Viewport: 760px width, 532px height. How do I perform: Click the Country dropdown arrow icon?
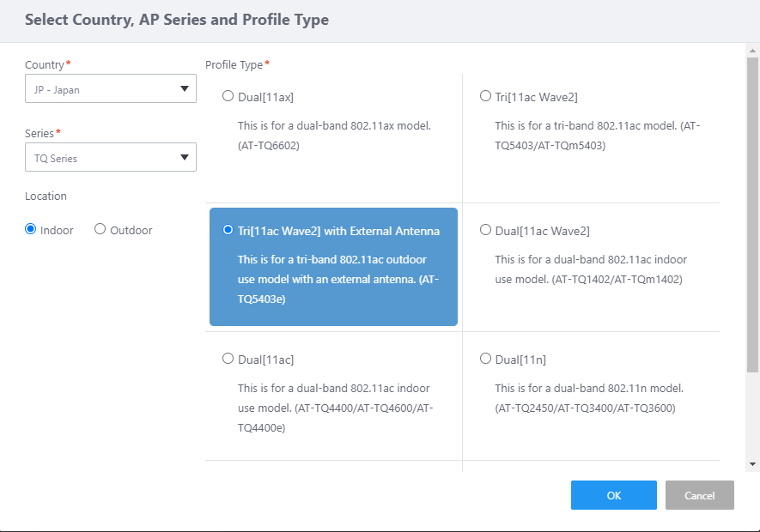(185, 89)
